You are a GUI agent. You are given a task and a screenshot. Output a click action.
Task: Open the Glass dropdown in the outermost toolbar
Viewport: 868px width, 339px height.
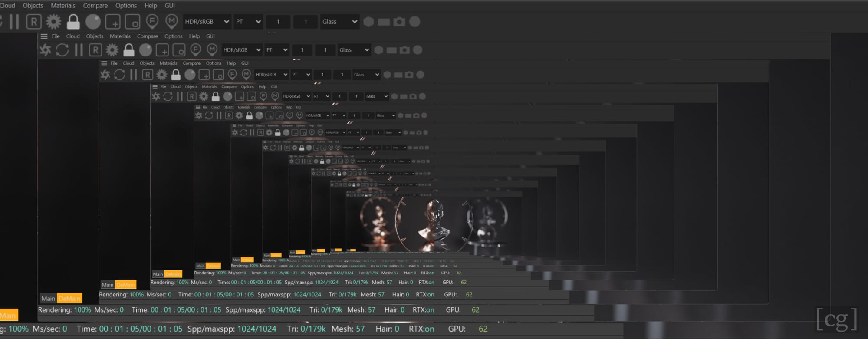point(340,21)
